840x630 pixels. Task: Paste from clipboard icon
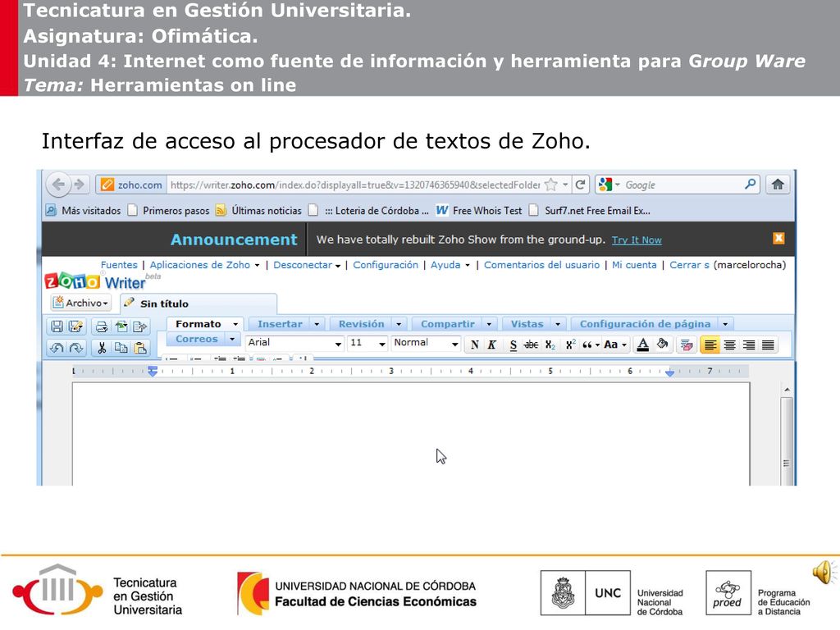(139, 348)
